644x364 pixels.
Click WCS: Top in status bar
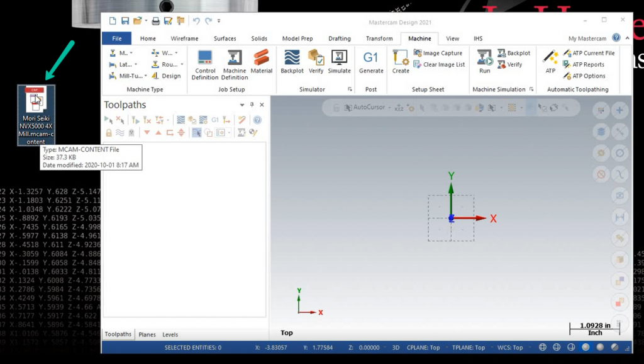(x=509, y=348)
